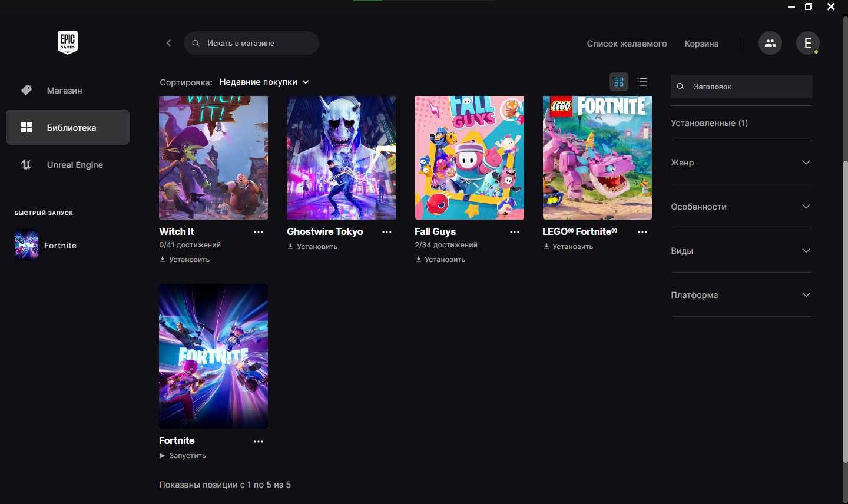Viewport: 848px width, 504px height.
Task: Click the Unreal Engine logo icon
Action: click(26, 165)
